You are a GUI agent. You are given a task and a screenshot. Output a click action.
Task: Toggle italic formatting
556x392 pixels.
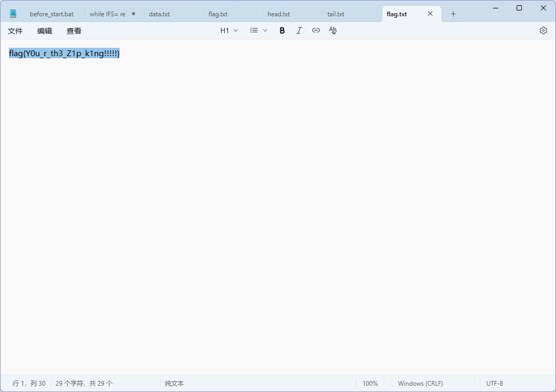pos(299,30)
